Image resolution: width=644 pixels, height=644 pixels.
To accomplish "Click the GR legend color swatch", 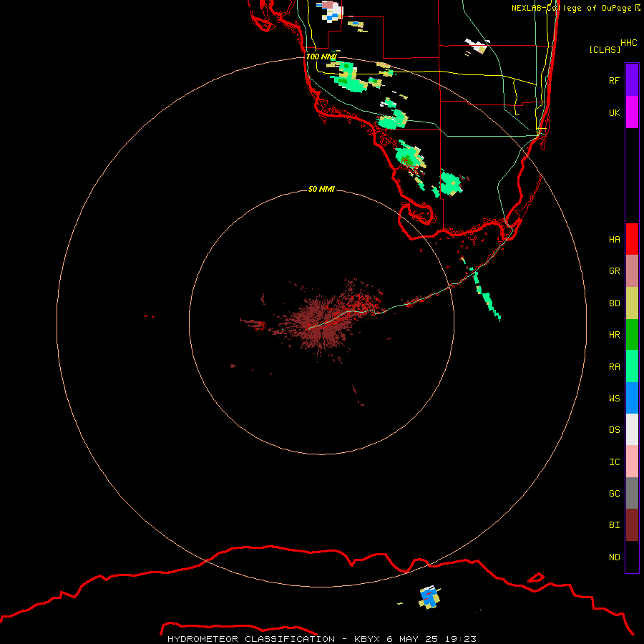I will click(632, 271).
